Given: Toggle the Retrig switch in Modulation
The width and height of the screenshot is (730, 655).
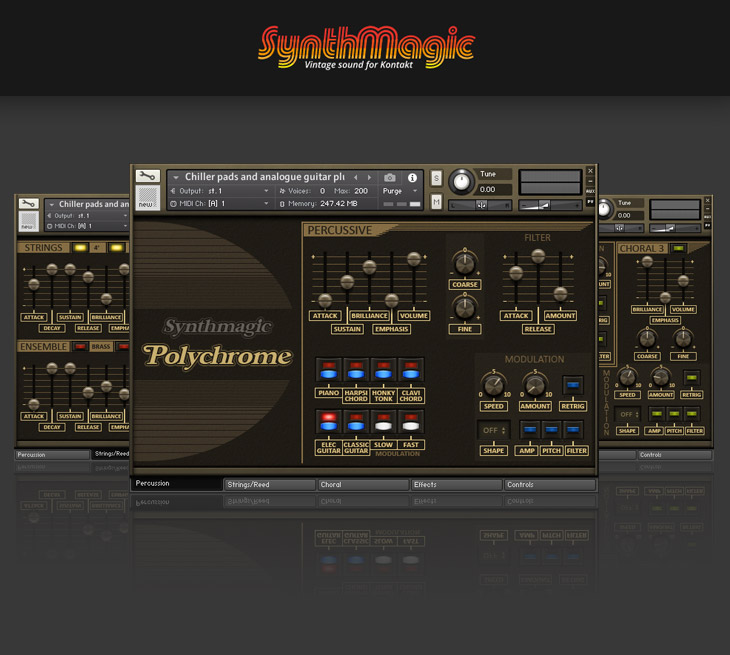Looking at the screenshot, I should pyautogui.click(x=573, y=385).
